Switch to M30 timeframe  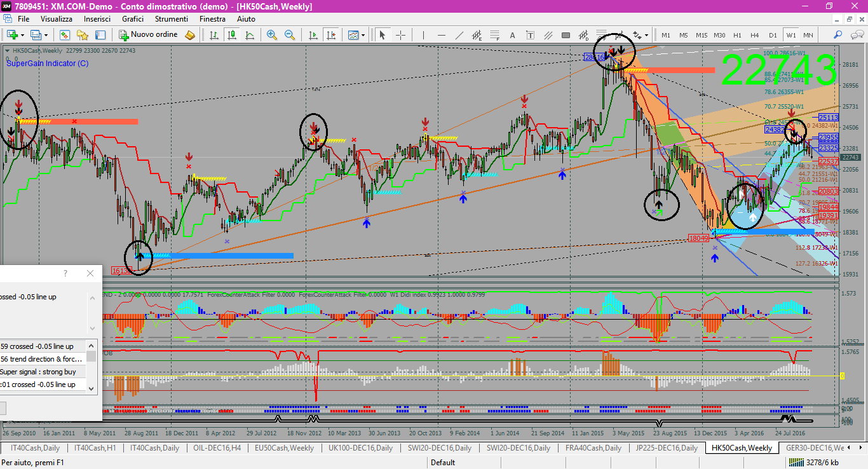(719, 35)
